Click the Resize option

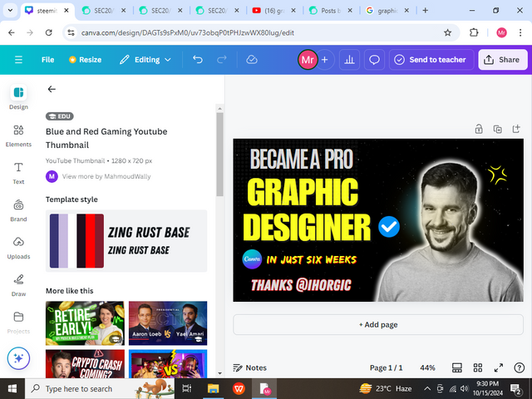point(85,60)
